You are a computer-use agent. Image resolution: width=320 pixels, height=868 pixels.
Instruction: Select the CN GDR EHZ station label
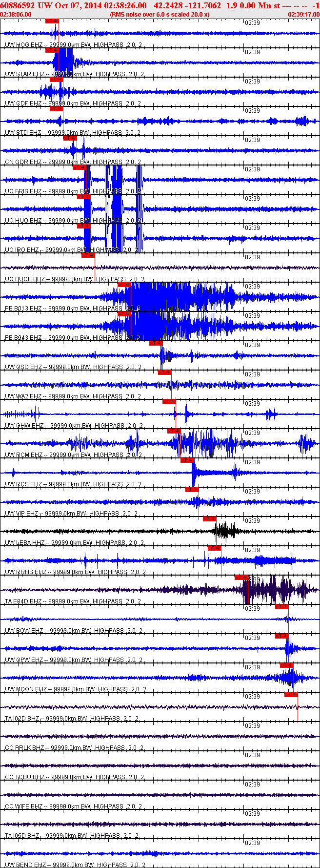coord(73,162)
